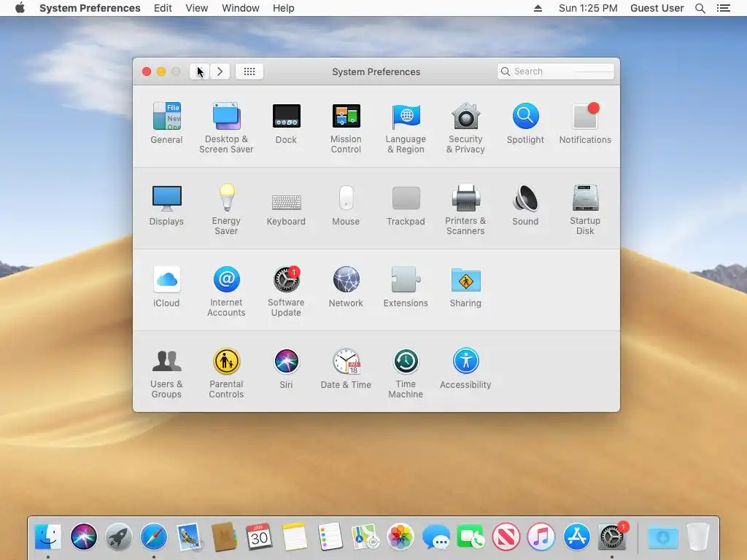Open the Siri preference pane
The height and width of the screenshot is (560, 747).
[286, 368]
